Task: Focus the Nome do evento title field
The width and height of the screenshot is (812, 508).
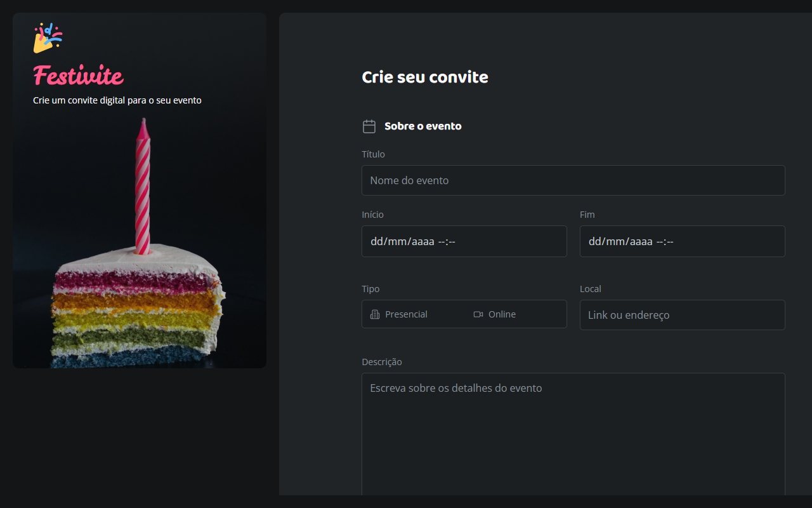Action: click(573, 180)
